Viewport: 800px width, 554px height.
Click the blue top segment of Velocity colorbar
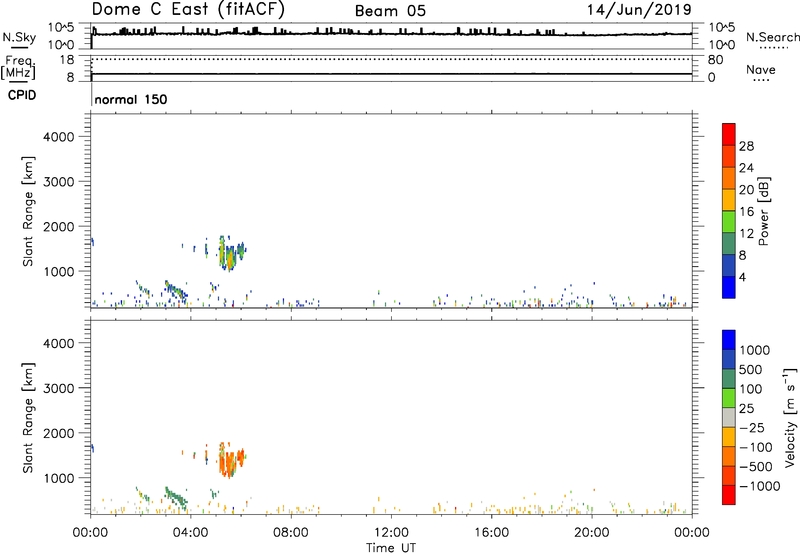pos(729,340)
